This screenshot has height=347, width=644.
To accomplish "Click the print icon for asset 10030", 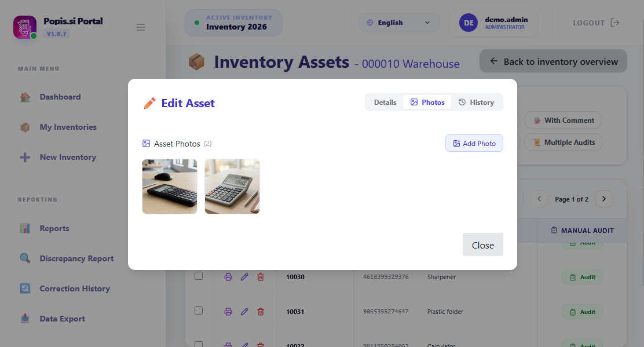I will coord(228,277).
